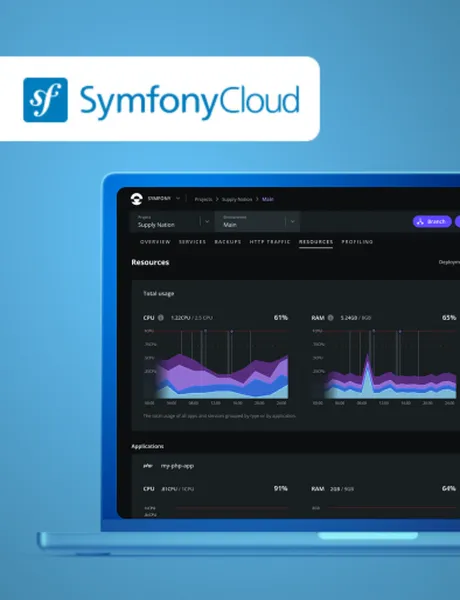Open the Main environment dropdown

257,222
